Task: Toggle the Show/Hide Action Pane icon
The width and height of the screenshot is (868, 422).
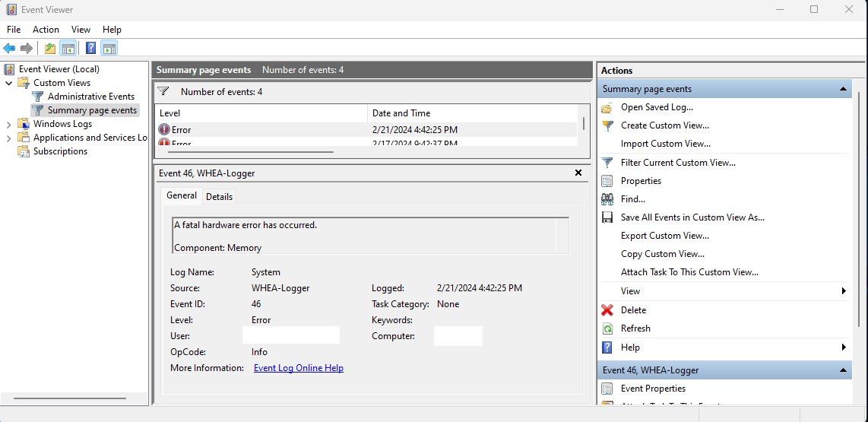Action: coord(109,48)
